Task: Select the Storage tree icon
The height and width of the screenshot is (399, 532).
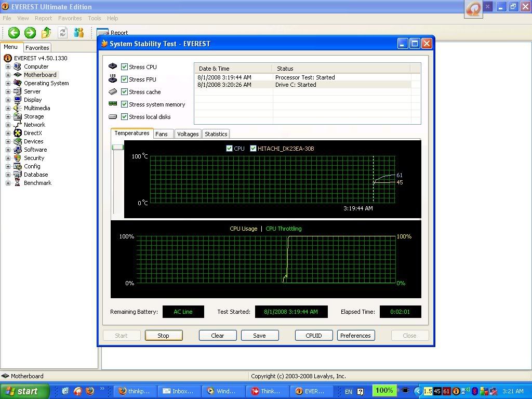Action: click(x=18, y=116)
